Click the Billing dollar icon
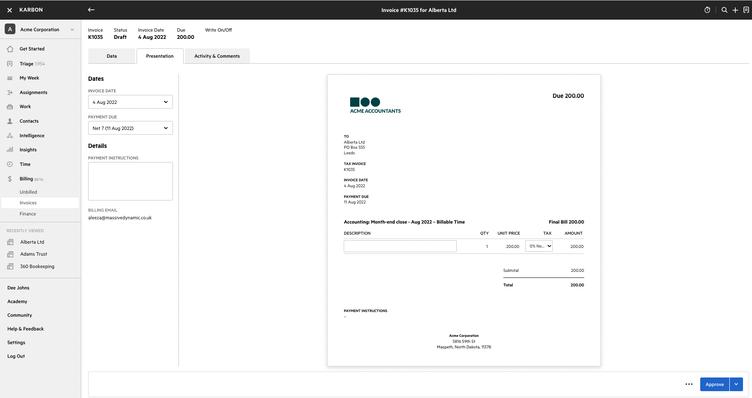This screenshot has height=398, width=752. pos(10,179)
